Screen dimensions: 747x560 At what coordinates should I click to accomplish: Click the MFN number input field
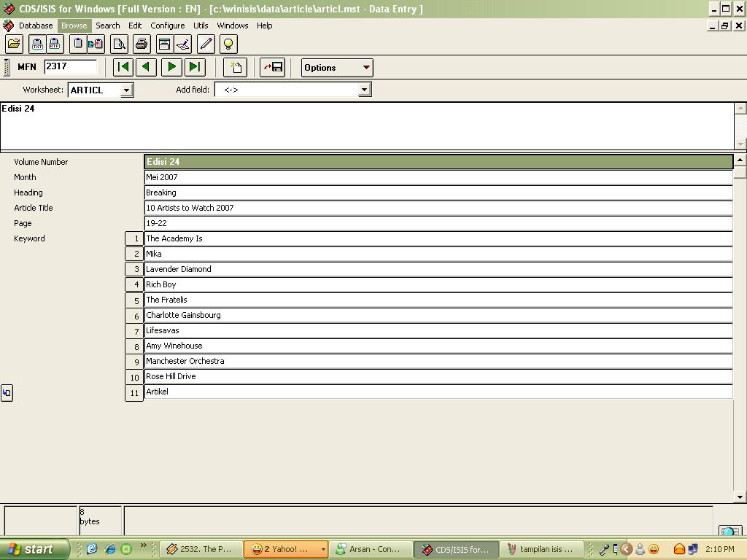pyautogui.click(x=70, y=66)
